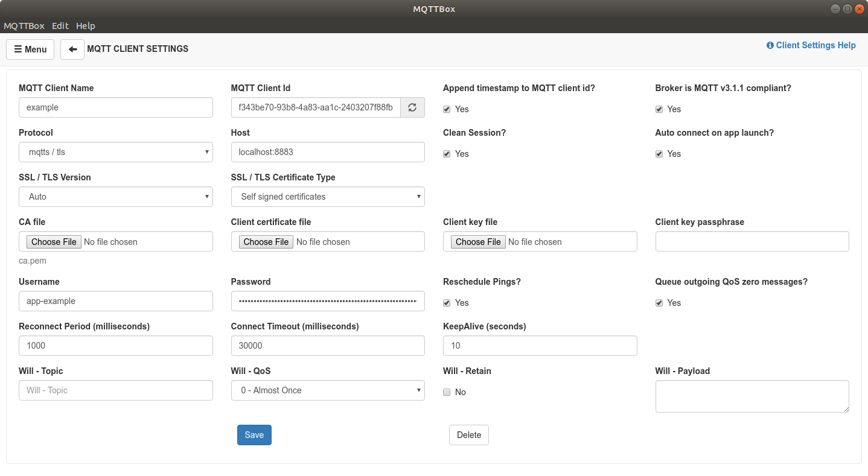This screenshot has height=476, width=868.
Task: Toggle Broker is MQTT v3.1.1 compliant
Action: (659, 109)
